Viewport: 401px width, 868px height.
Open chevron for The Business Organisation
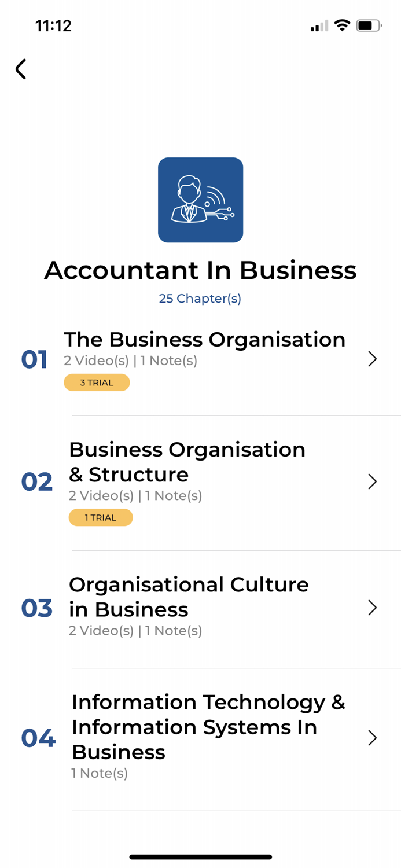coord(372,359)
